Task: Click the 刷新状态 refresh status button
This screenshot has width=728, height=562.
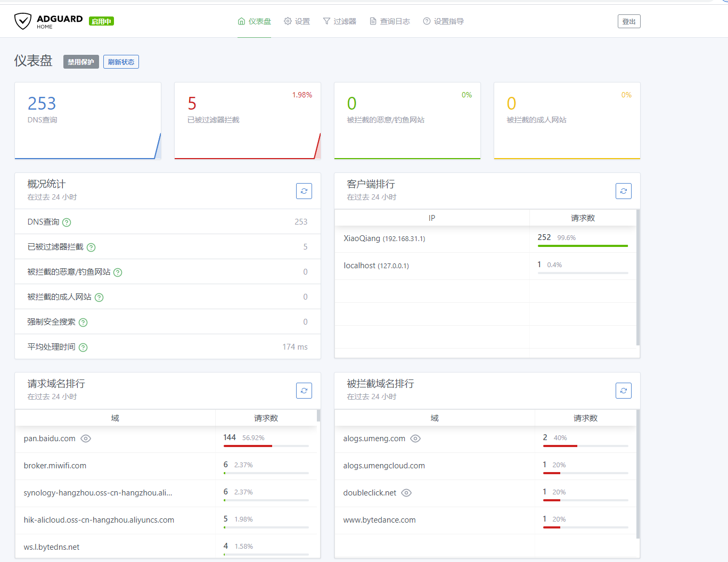Action: (121, 62)
